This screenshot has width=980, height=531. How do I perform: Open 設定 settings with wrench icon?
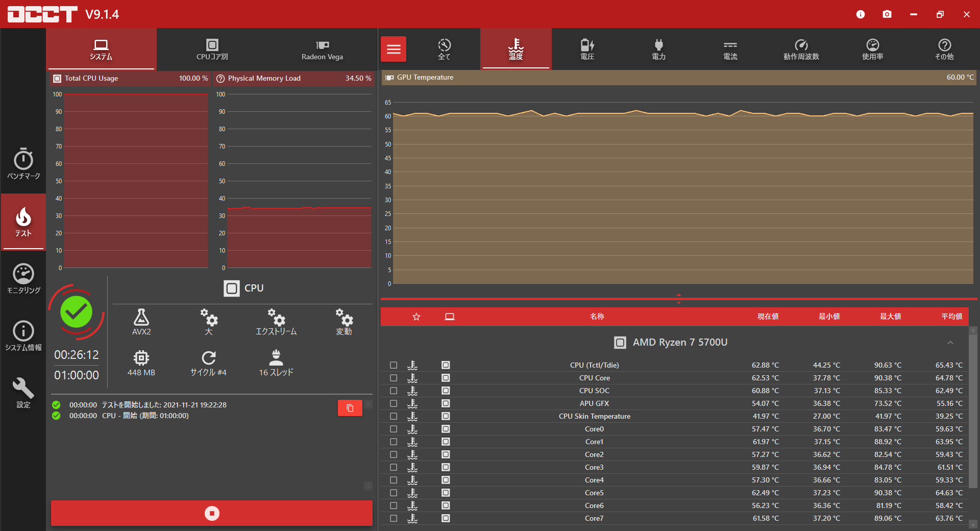[23, 393]
